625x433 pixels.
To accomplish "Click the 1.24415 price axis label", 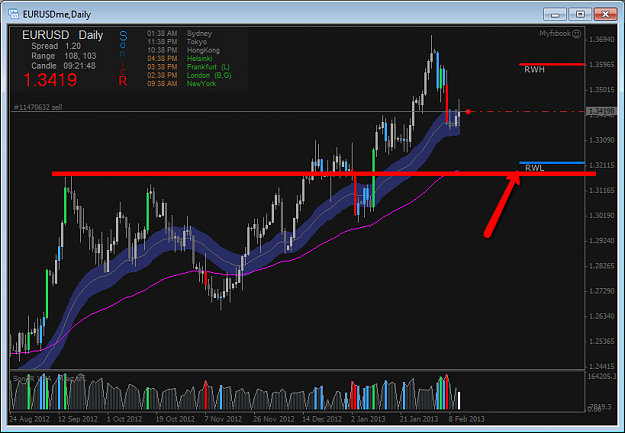I will click(x=601, y=366).
